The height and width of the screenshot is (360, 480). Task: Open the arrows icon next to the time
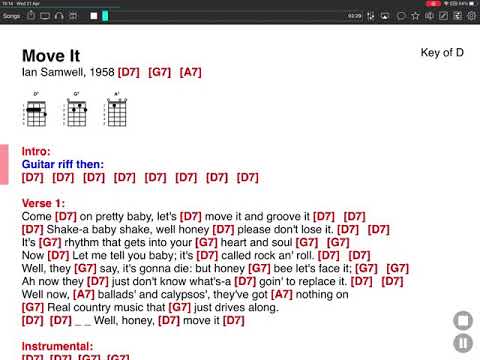click(371, 16)
